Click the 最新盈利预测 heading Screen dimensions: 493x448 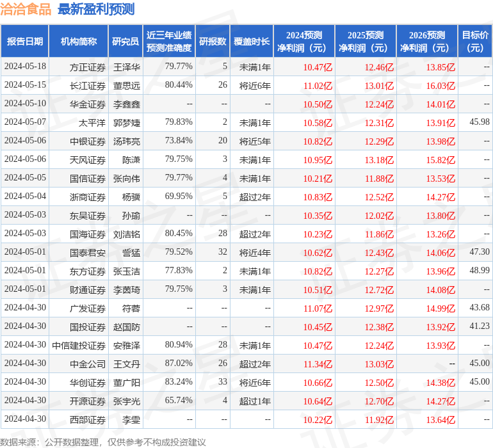tap(96, 9)
